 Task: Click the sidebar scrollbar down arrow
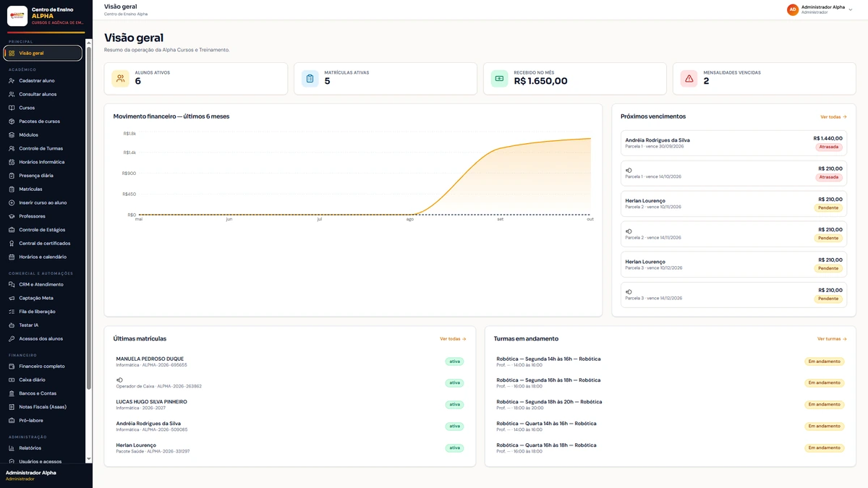click(x=89, y=458)
